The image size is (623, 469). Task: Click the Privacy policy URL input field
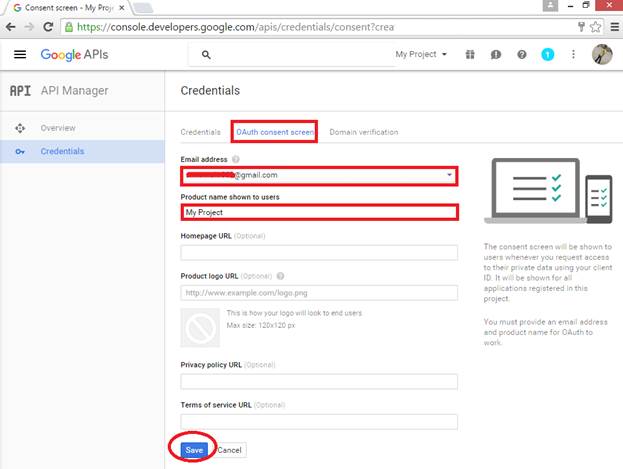(x=319, y=382)
